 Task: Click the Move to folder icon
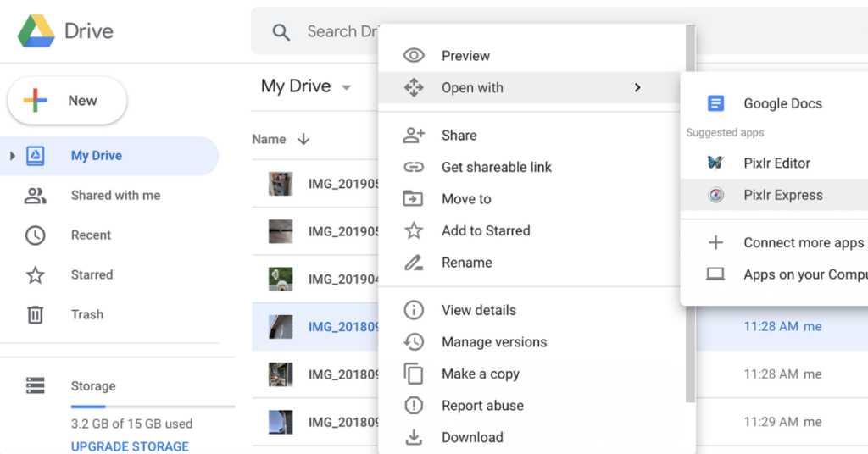(x=413, y=198)
